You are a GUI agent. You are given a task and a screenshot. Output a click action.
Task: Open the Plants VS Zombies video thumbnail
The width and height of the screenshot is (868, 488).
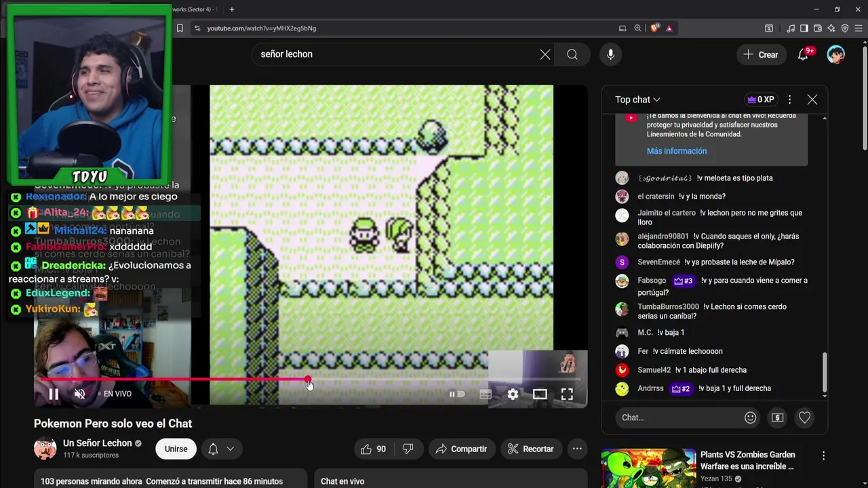tap(648, 468)
